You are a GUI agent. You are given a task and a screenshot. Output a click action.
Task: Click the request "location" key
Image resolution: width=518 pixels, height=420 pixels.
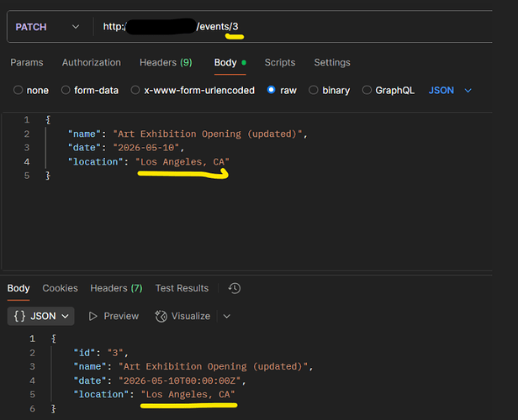pos(96,162)
